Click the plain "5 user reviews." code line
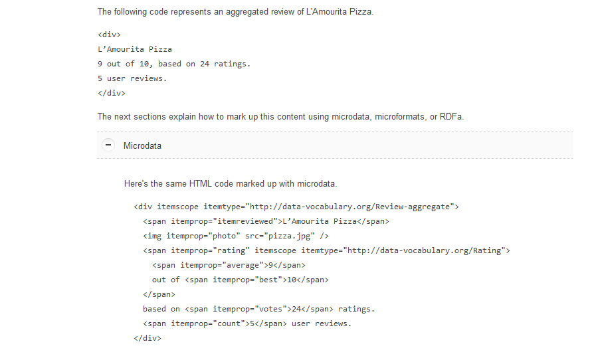Image resolution: width=592 pixels, height=364 pixels. tap(132, 78)
